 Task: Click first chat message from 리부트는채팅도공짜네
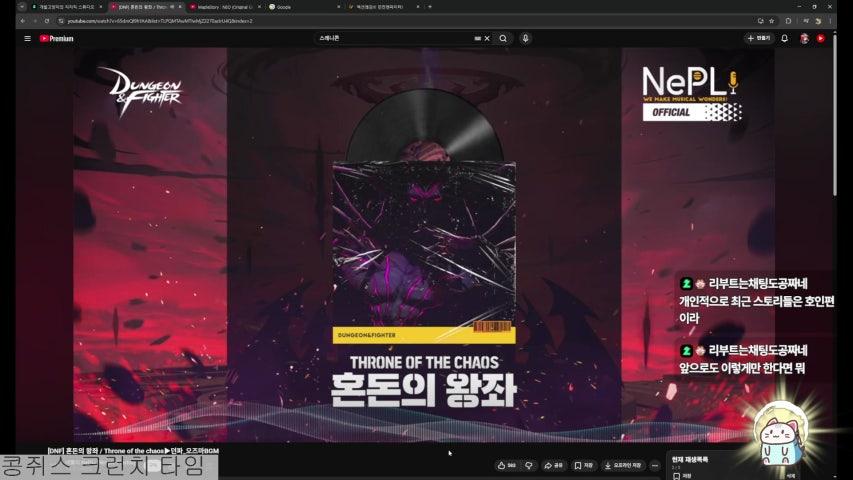(756, 300)
